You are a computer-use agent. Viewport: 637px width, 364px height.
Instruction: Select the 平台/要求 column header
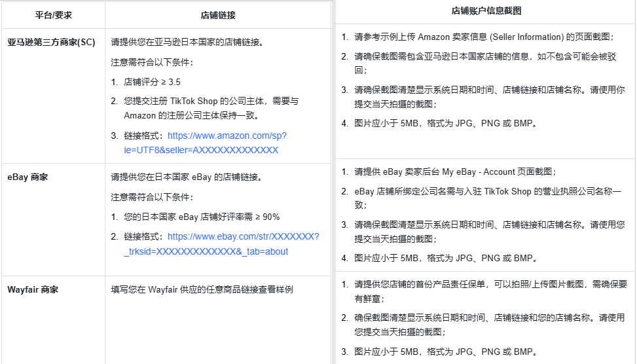[x=53, y=16]
